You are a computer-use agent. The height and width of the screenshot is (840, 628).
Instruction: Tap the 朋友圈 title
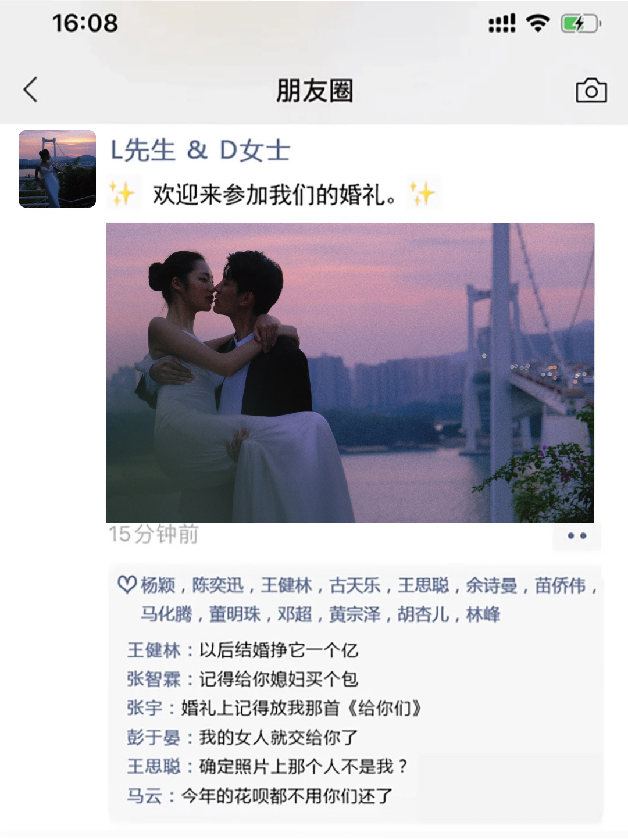coord(315,91)
